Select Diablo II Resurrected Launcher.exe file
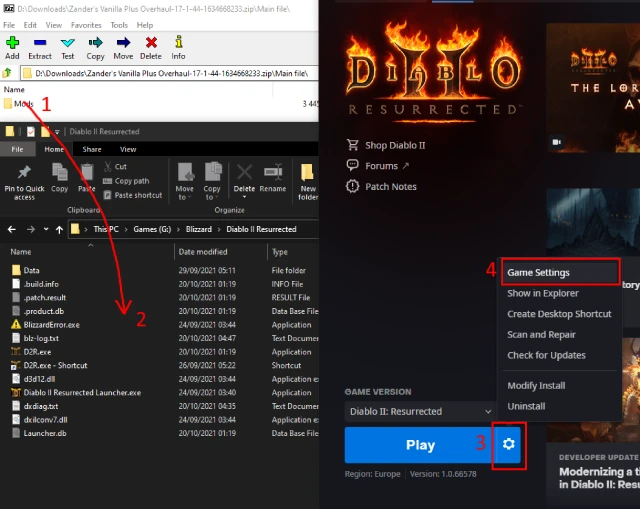The image size is (640, 509). 82,393
